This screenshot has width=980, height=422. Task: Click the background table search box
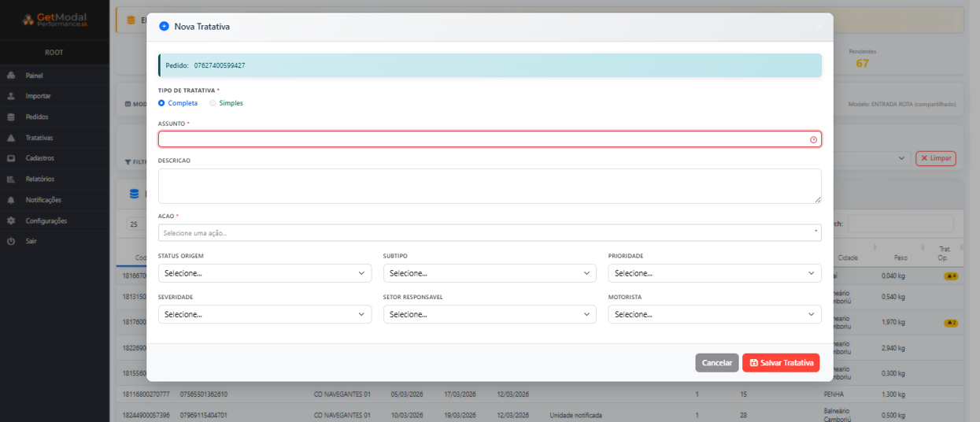coord(900,224)
